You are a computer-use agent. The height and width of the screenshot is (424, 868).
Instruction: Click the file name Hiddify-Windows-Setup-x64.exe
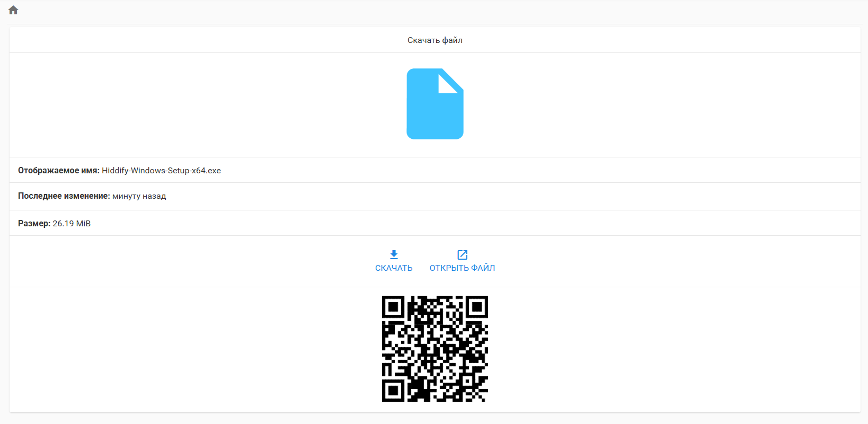(x=161, y=171)
